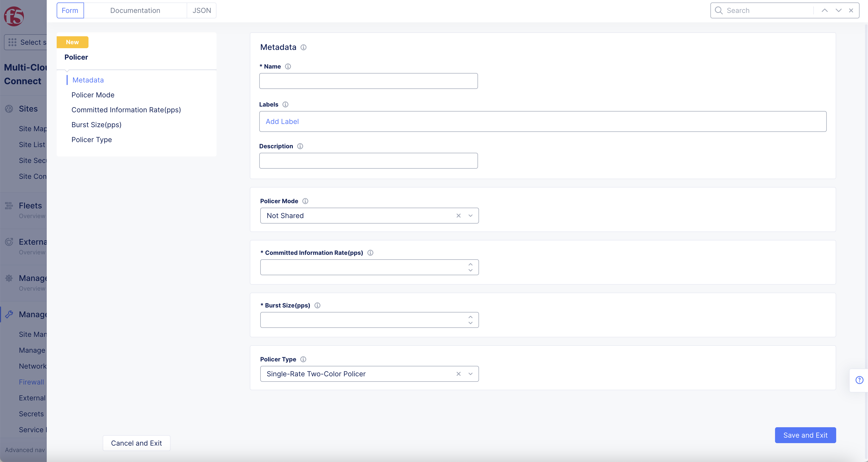Open the Policer Mode dropdown

470,216
